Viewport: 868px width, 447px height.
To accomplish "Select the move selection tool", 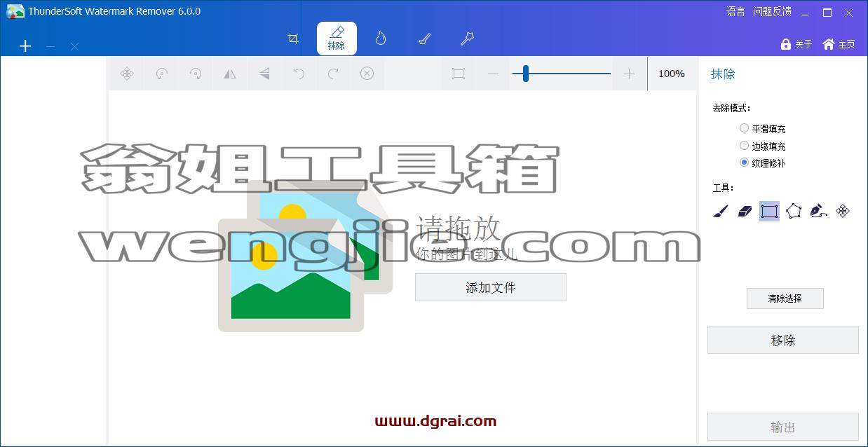I will point(843,211).
